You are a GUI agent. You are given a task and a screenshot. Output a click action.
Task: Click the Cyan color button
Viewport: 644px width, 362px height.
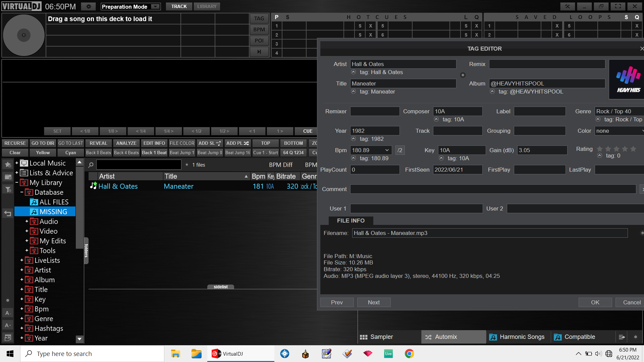71,153
